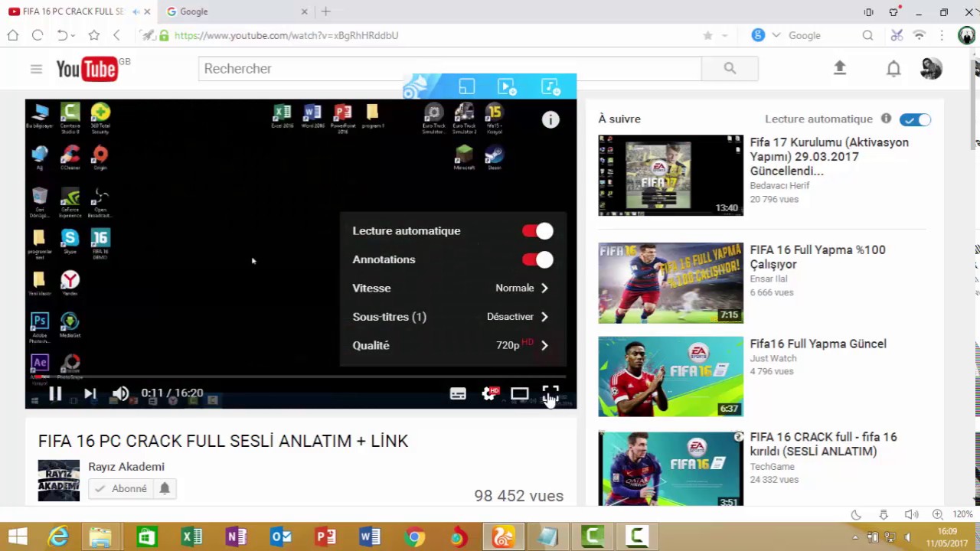
Task: Enter fullscreen with the player fullscreen button
Action: point(550,393)
